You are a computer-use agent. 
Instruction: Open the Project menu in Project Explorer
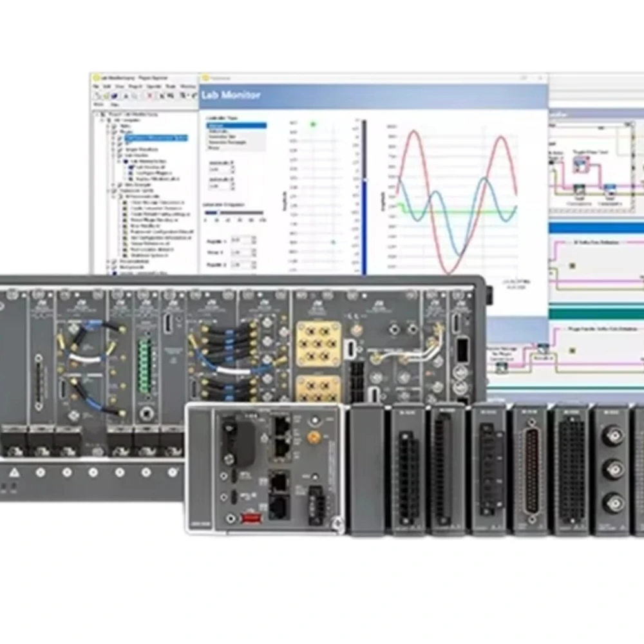point(135,86)
